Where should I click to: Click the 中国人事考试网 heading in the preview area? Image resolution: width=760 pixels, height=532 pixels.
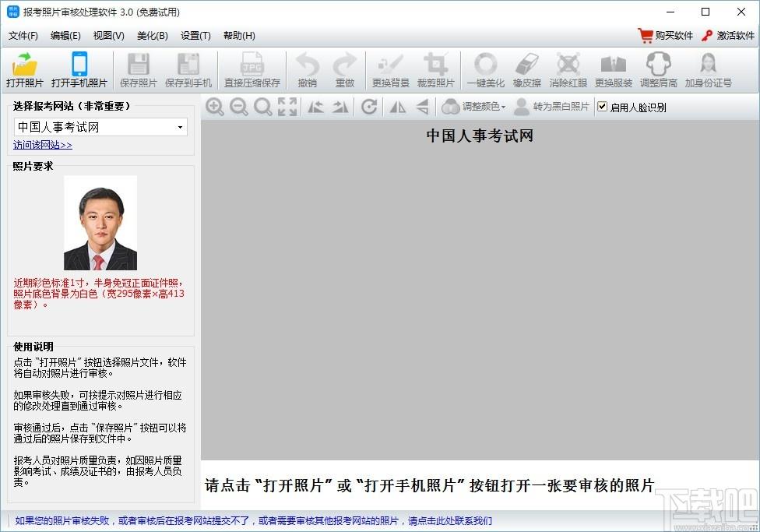480,136
